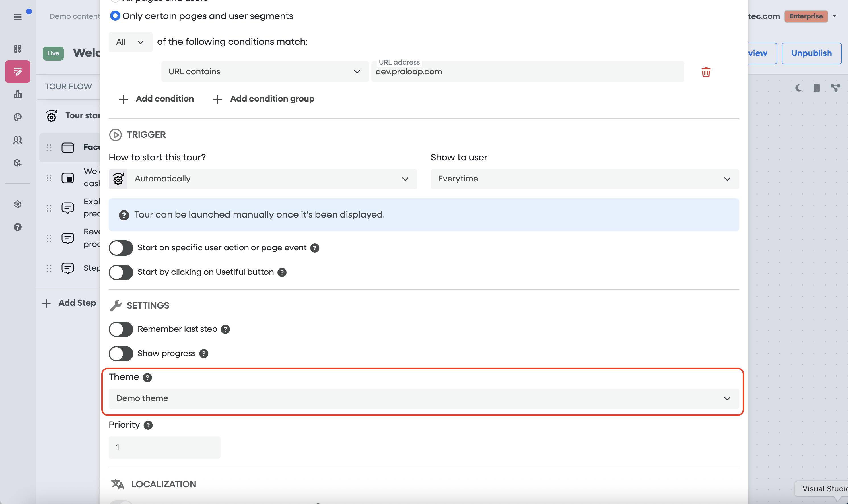This screenshot has width=848, height=504.
Task: Expand the Show to user Everytime dropdown
Action: tap(584, 179)
